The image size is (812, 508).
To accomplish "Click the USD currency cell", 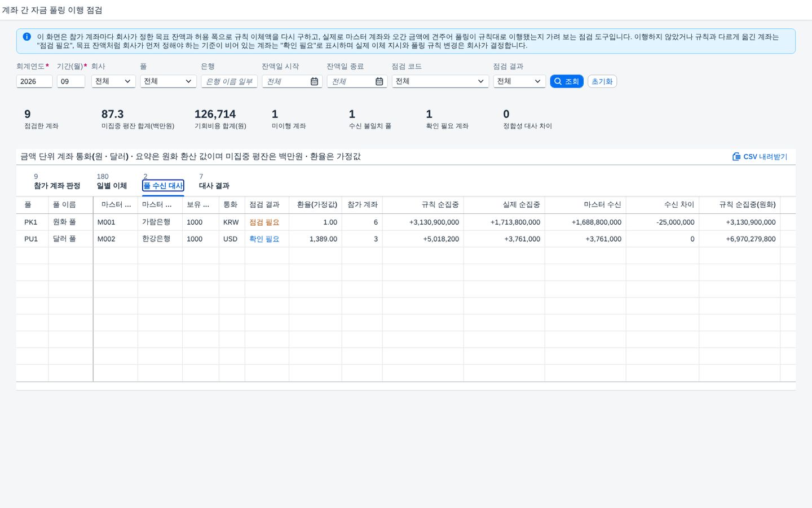I will click(232, 239).
